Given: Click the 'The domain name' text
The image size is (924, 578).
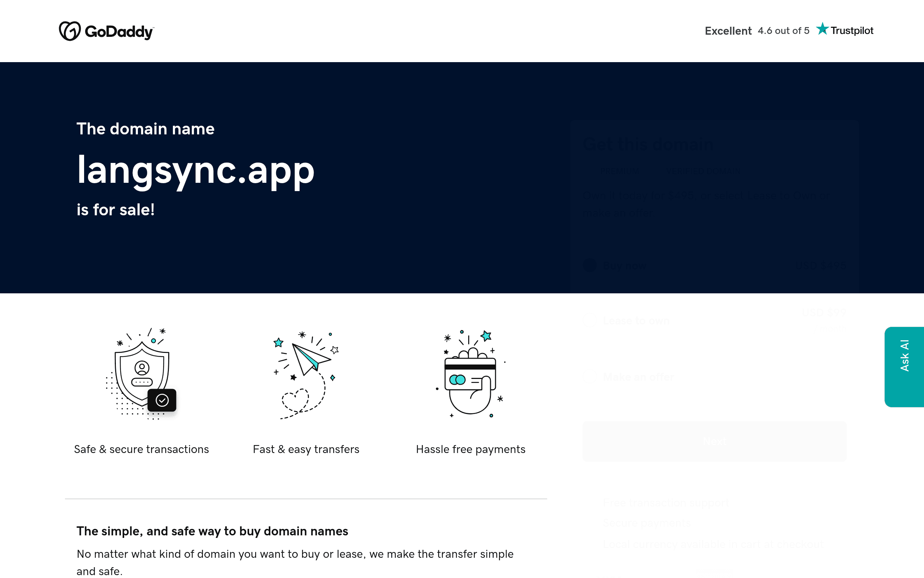Looking at the screenshot, I should 145,129.
